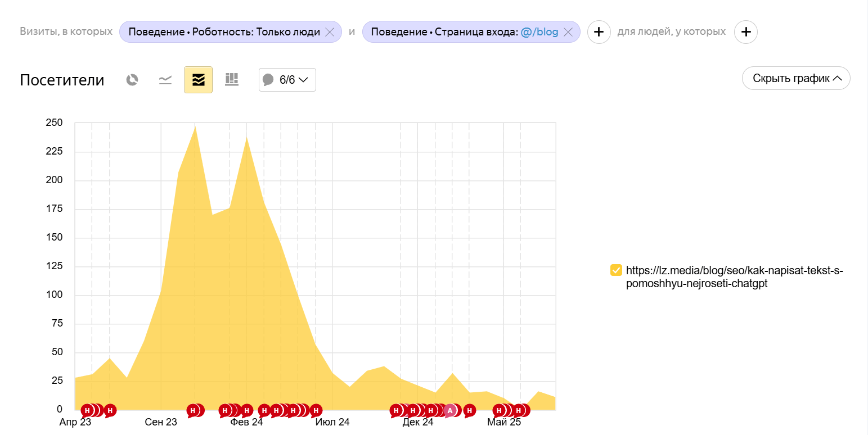The width and height of the screenshot is (868, 435).
Task: Click the lone 'H' marker below Июл 24
Action: coord(316,410)
